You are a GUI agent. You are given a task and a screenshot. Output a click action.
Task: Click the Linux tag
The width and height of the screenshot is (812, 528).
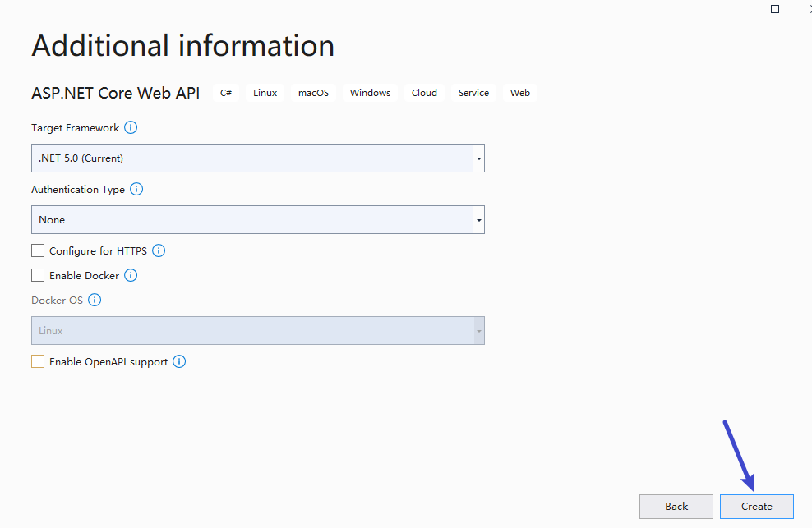coord(265,93)
